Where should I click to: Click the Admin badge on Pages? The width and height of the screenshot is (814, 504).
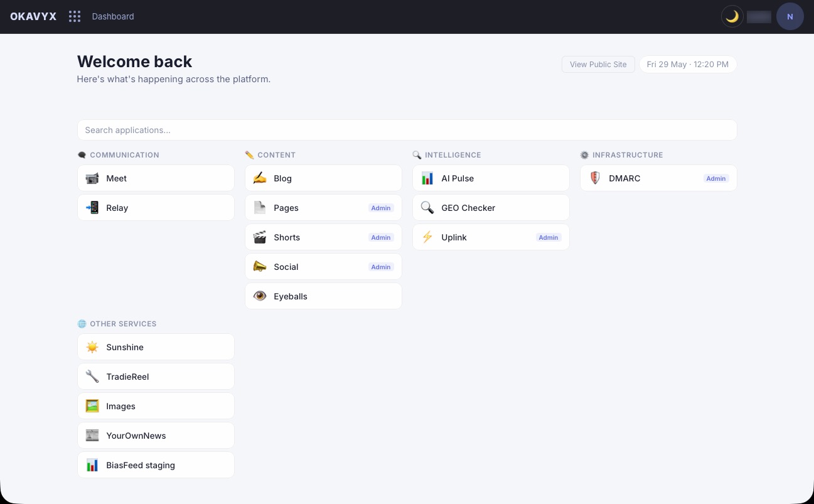click(381, 208)
